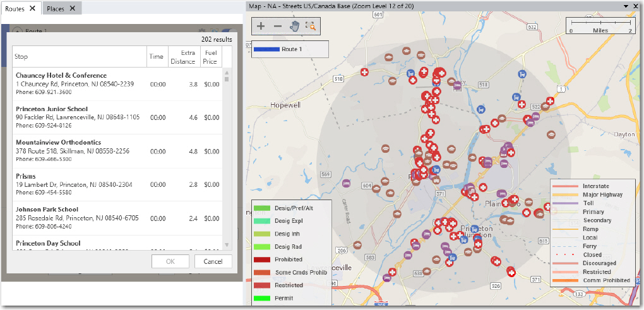The image size is (644, 310).
Task: Click the zoom in plus tool
Action: (x=261, y=27)
